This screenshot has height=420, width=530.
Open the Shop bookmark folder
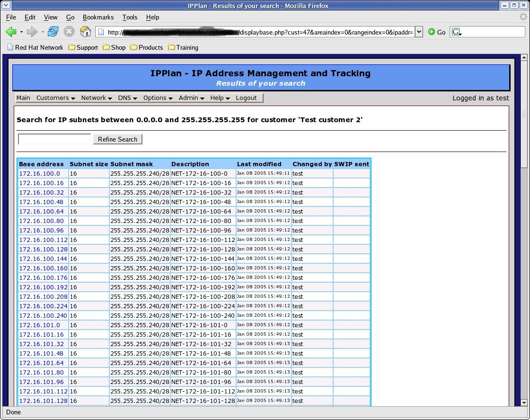click(115, 47)
